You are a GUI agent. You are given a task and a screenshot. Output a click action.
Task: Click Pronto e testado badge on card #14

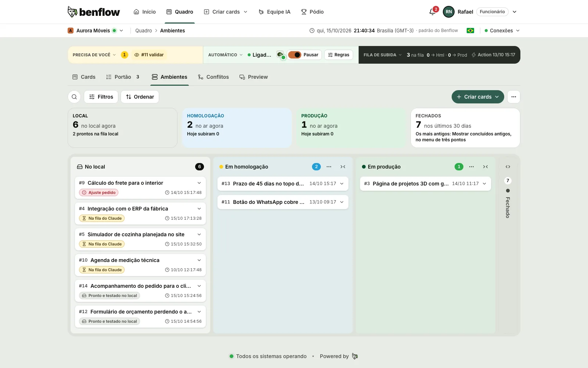tap(110, 296)
